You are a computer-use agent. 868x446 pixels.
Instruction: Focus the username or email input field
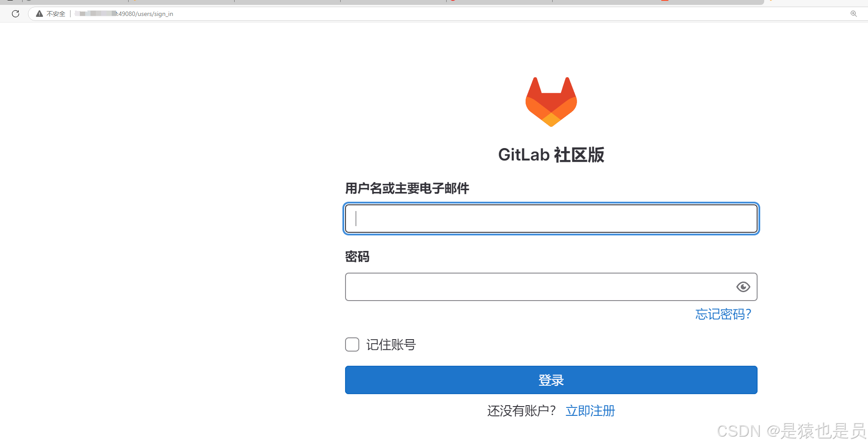tap(551, 219)
